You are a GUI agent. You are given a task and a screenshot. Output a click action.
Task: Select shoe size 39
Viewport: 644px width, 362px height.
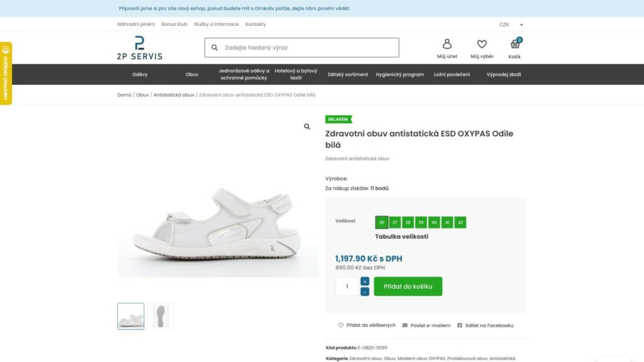pyautogui.click(x=421, y=222)
